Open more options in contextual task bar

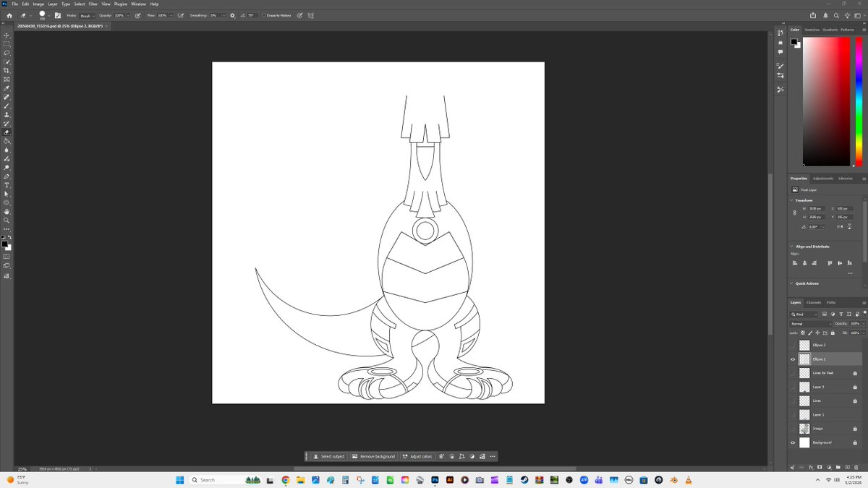[x=493, y=456]
